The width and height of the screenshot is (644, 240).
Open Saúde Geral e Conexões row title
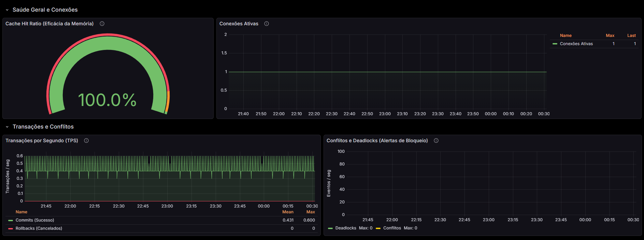point(45,10)
